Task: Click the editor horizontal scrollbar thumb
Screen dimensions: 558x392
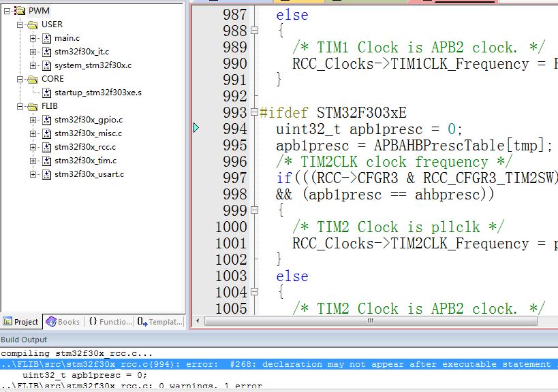Action: tap(371, 321)
